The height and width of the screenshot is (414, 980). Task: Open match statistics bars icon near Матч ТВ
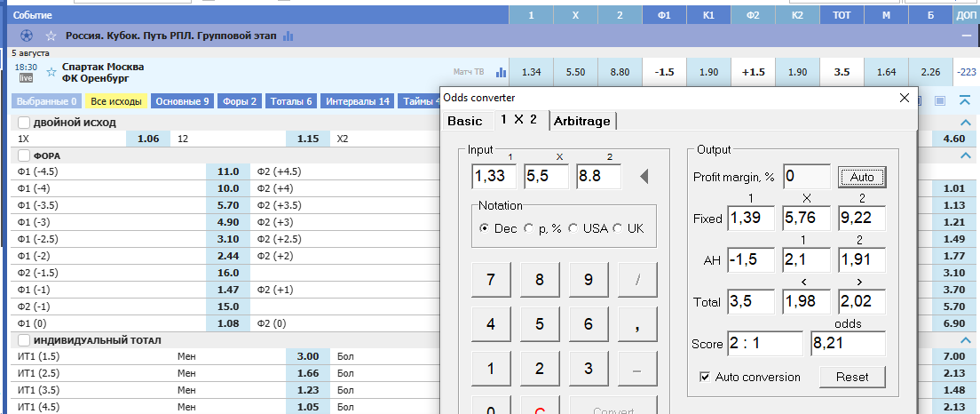tap(501, 73)
